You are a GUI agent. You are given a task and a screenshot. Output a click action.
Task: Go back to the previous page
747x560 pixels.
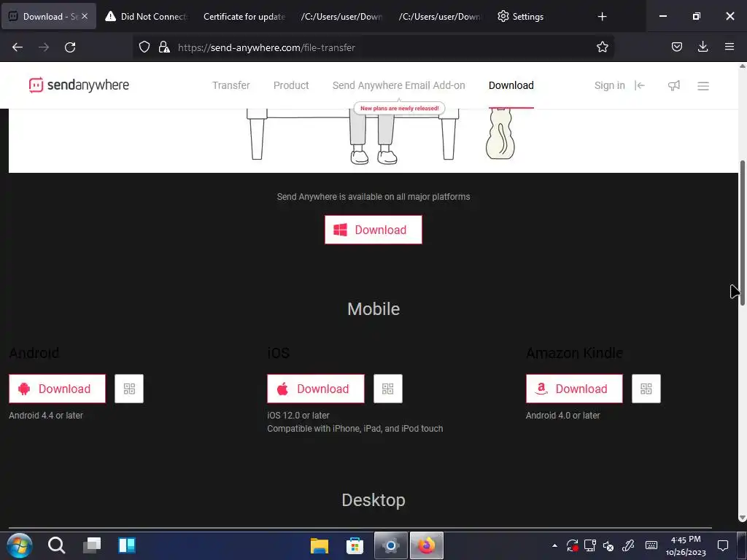(18, 47)
